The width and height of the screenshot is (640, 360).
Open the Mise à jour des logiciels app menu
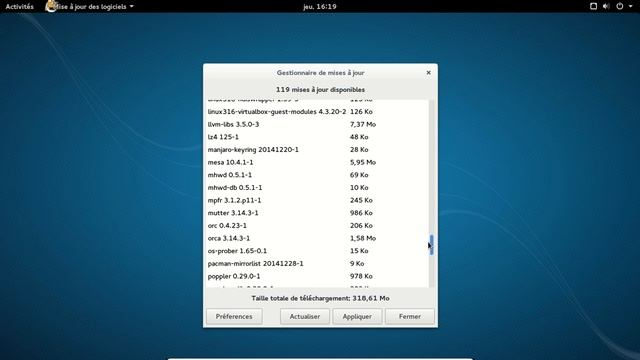pos(90,7)
